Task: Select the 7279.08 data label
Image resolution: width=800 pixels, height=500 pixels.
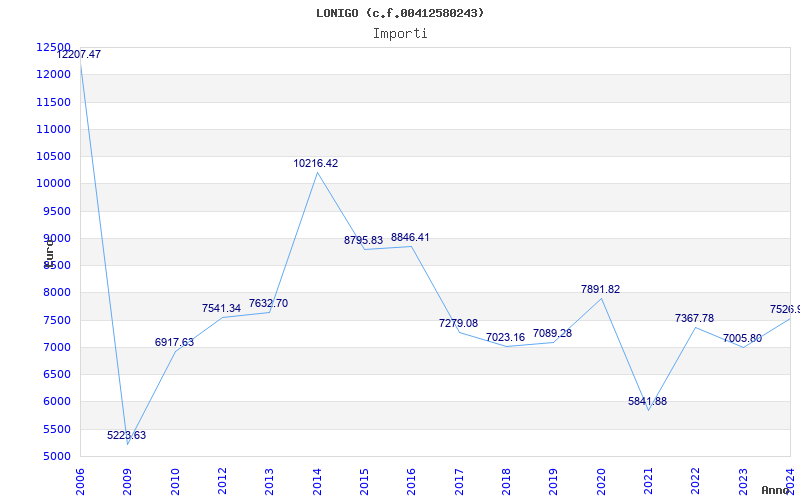Action: pyautogui.click(x=459, y=323)
